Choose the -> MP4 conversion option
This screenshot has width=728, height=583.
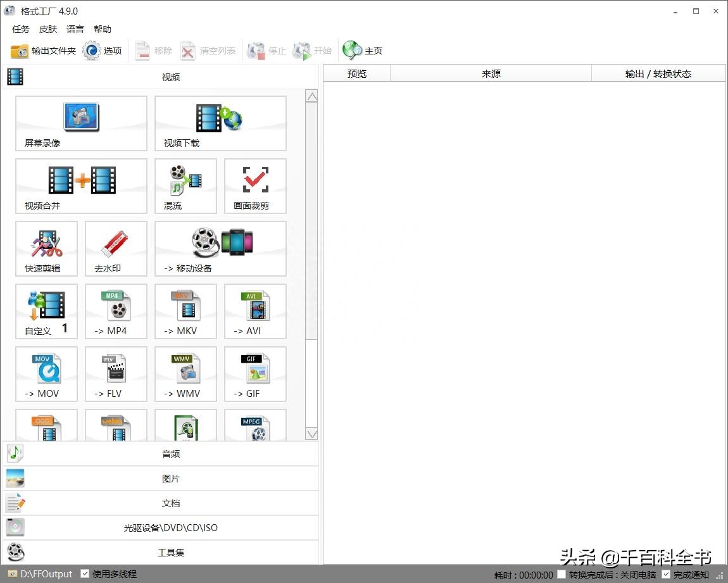pyautogui.click(x=115, y=311)
